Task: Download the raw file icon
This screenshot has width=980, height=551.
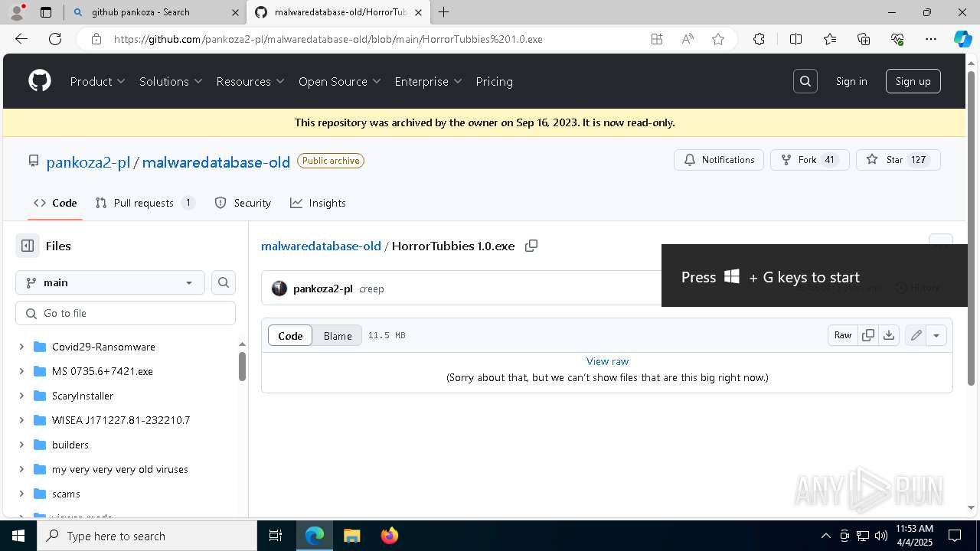Action: coord(889,335)
